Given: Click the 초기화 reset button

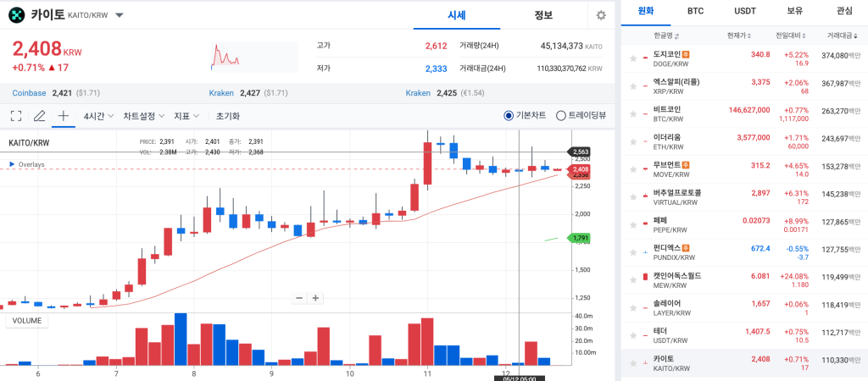Looking at the screenshot, I should [x=227, y=116].
